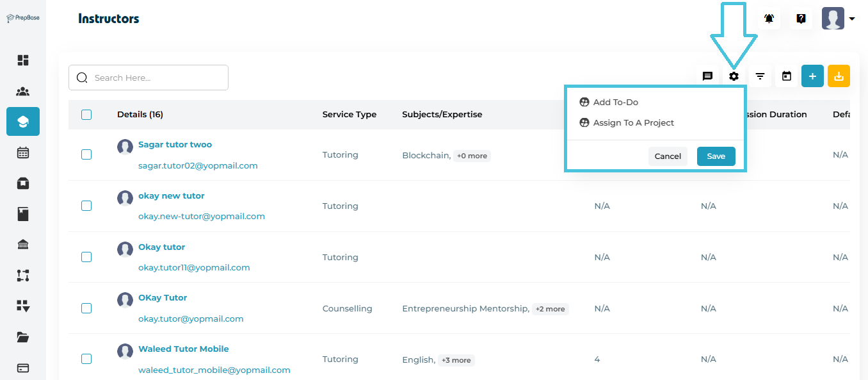
Task: Click the blue plus add instructor button
Action: click(x=812, y=76)
